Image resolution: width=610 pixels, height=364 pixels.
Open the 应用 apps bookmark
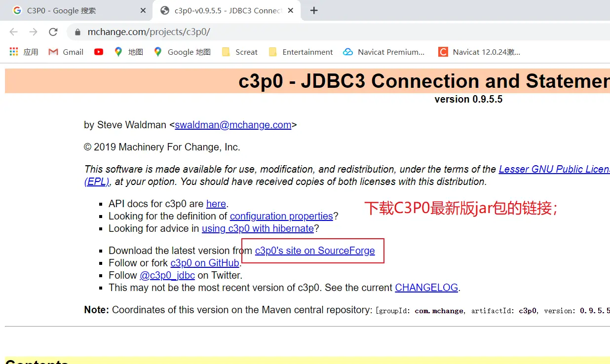coord(24,52)
